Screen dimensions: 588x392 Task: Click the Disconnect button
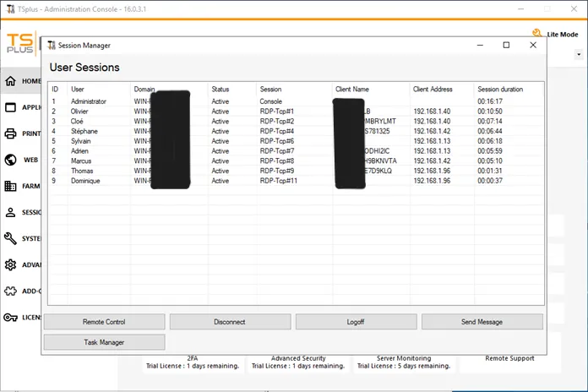pyautogui.click(x=230, y=322)
